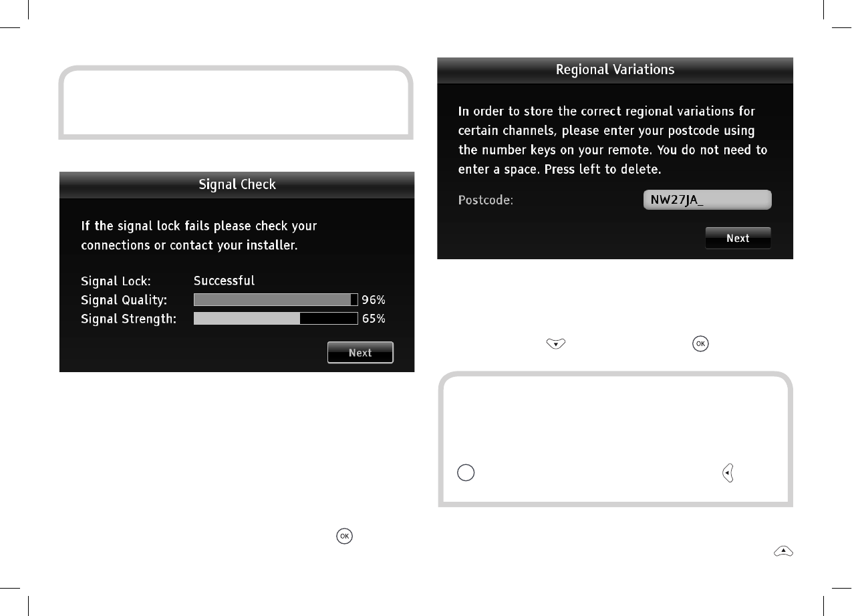Image resolution: width=852 pixels, height=616 pixels.
Task: Click the 'Successful' signal lock status
Action: click(224, 281)
